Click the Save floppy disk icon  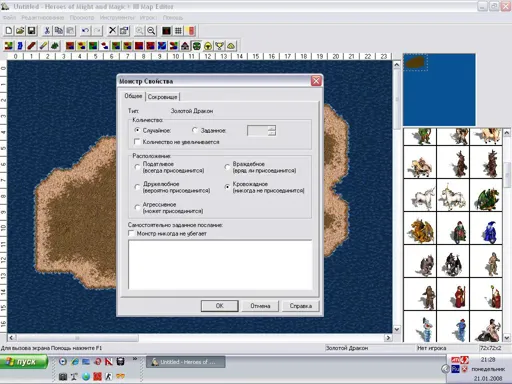pyautogui.click(x=31, y=31)
